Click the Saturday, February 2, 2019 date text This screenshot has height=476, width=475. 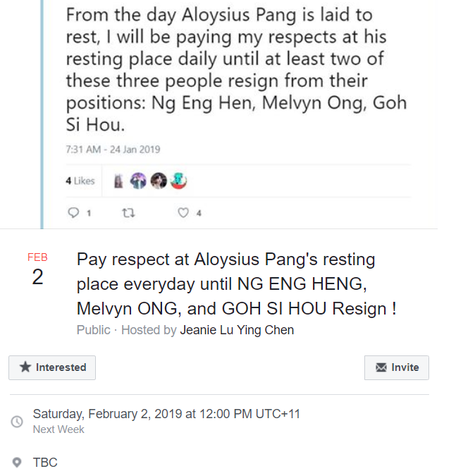pyautogui.click(x=166, y=414)
